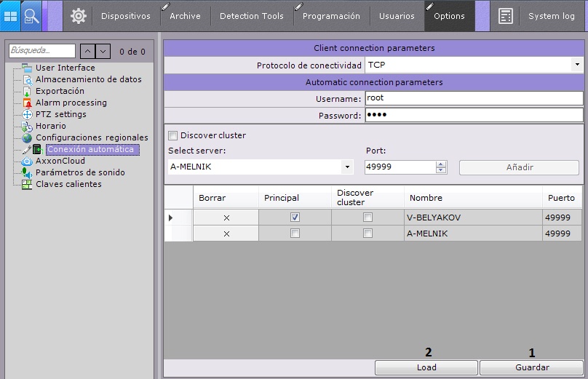The image size is (588, 379).
Task: Click the search previous result up arrow
Action: click(x=87, y=52)
